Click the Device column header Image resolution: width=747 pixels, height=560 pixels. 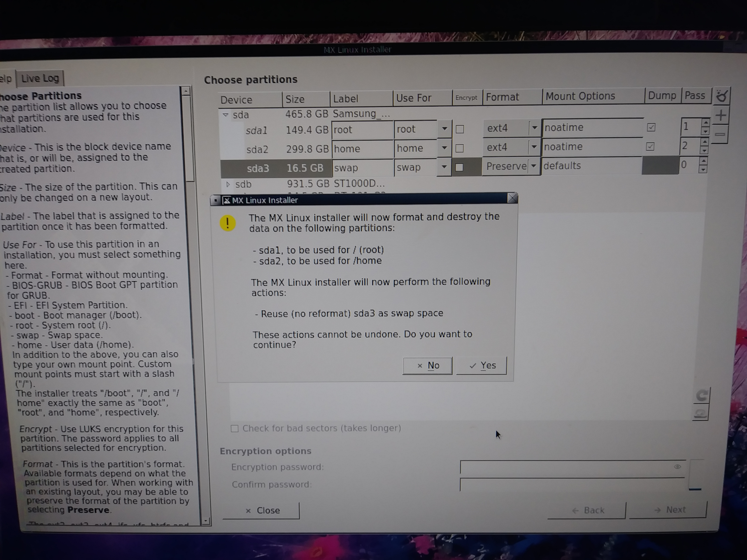tap(250, 100)
